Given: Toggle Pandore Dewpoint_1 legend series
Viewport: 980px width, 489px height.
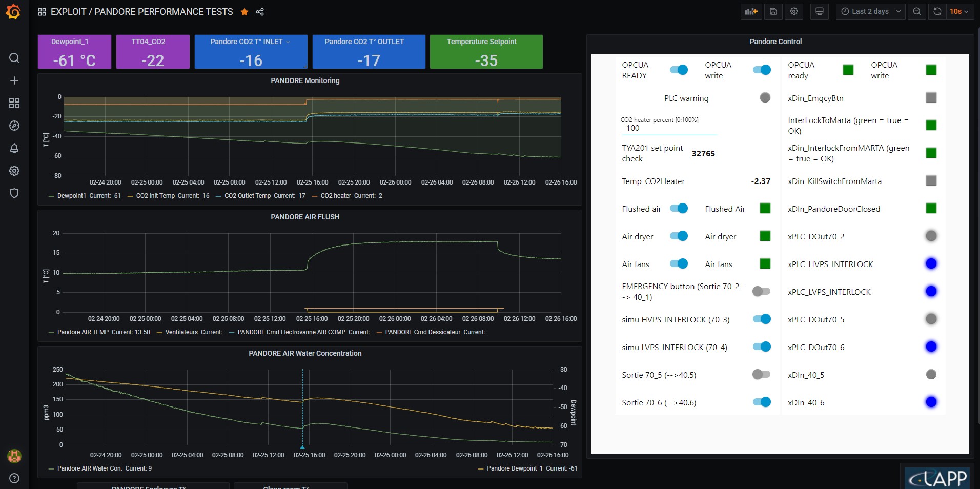Looking at the screenshot, I should [515, 468].
